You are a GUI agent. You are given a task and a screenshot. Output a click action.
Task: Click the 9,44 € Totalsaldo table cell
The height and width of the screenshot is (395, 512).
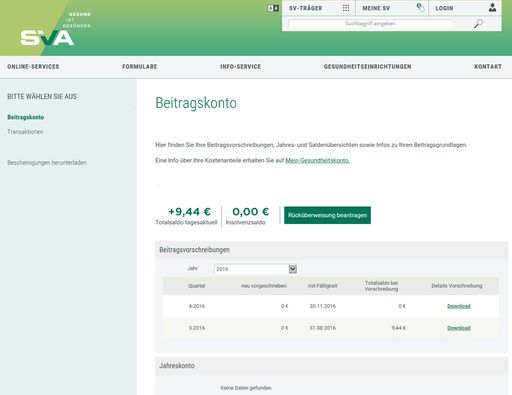coord(399,328)
